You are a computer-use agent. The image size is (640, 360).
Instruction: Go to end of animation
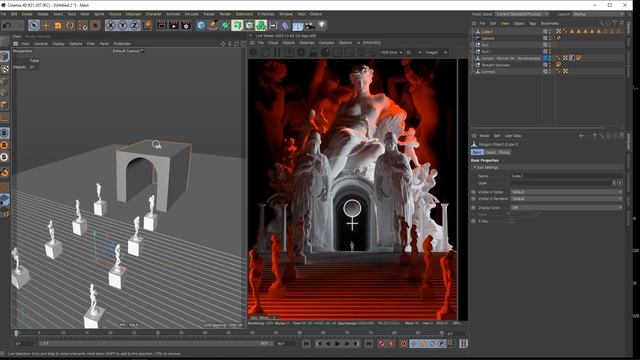[369, 344]
